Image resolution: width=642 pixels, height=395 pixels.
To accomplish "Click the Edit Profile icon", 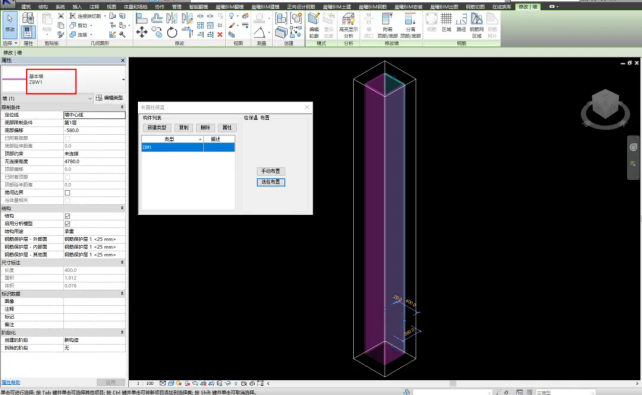I will pos(314,24).
